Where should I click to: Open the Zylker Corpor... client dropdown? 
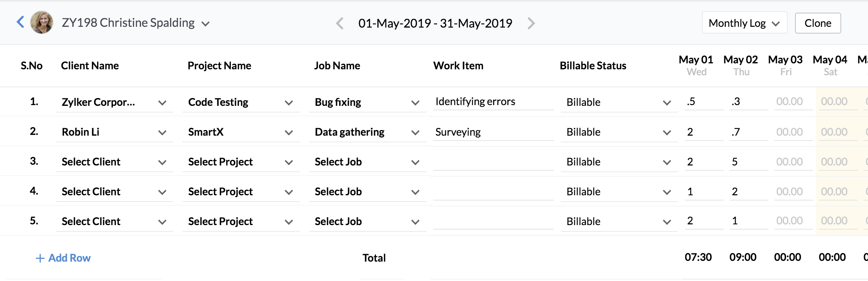pos(114,102)
